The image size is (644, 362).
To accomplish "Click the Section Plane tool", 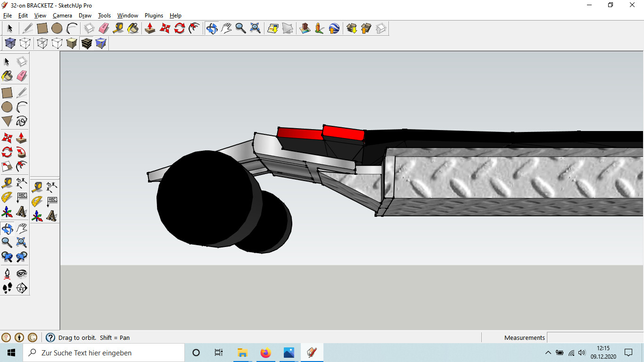I will point(22,288).
